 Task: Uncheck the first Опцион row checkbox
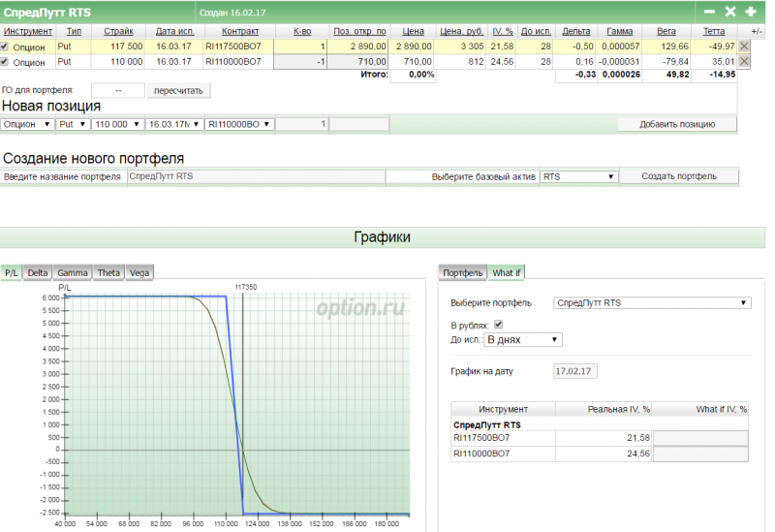coord(5,47)
